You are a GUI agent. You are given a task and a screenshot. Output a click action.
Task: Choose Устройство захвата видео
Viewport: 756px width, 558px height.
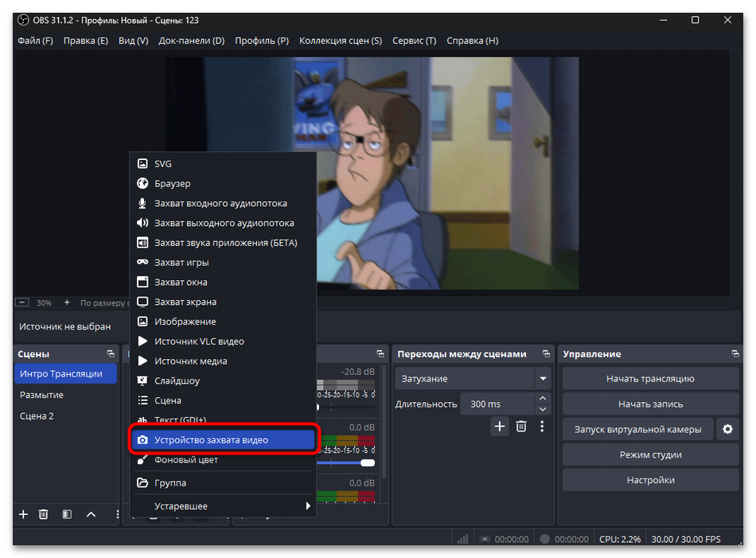pyautogui.click(x=223, y=440)
